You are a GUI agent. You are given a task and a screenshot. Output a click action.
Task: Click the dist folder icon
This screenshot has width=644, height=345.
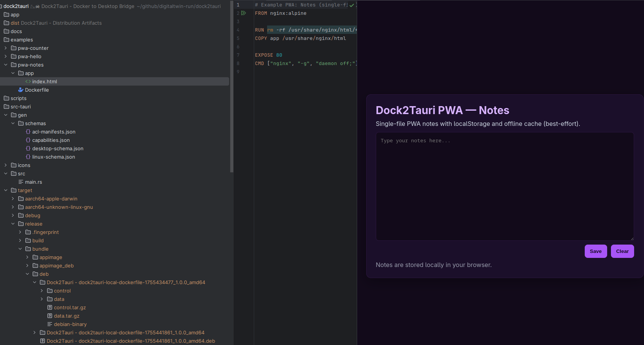click(x=6, y=23)
